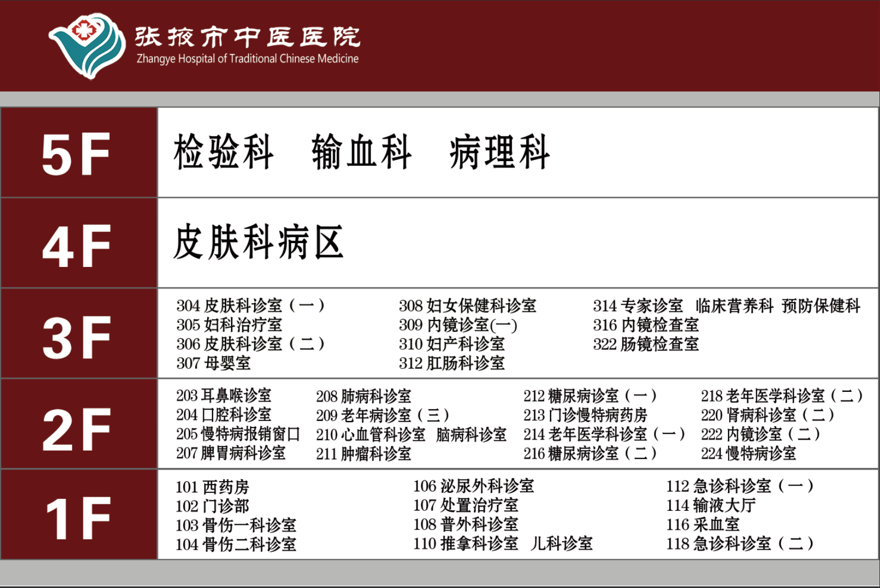Click 112 急诊科诊室（一）

(740, 486)
